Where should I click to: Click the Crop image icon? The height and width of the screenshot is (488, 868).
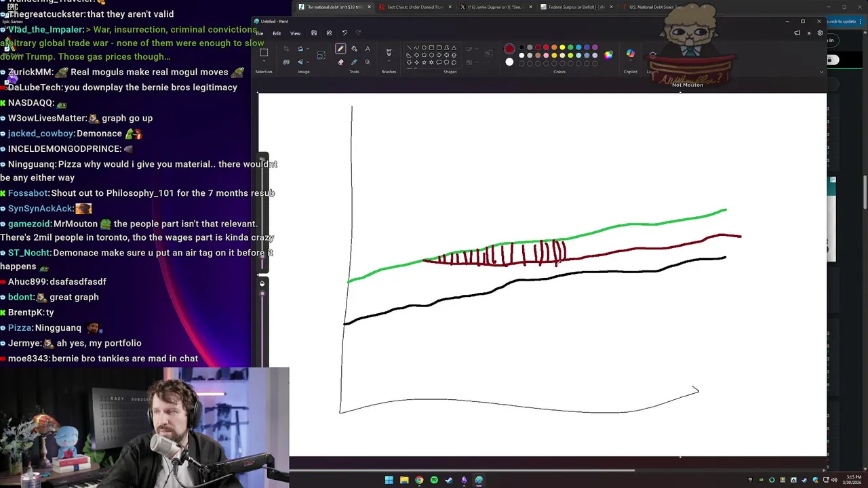(x=286, y=49)
